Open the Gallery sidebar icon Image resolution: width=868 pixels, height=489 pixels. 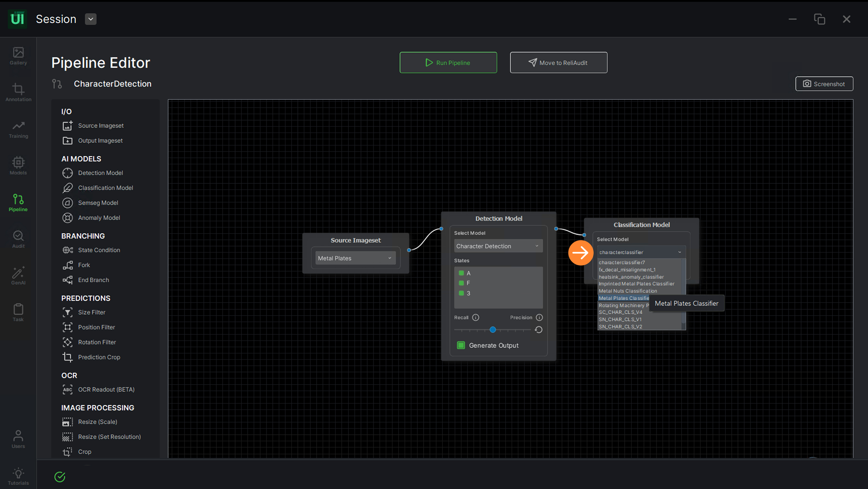coord(18,56)
